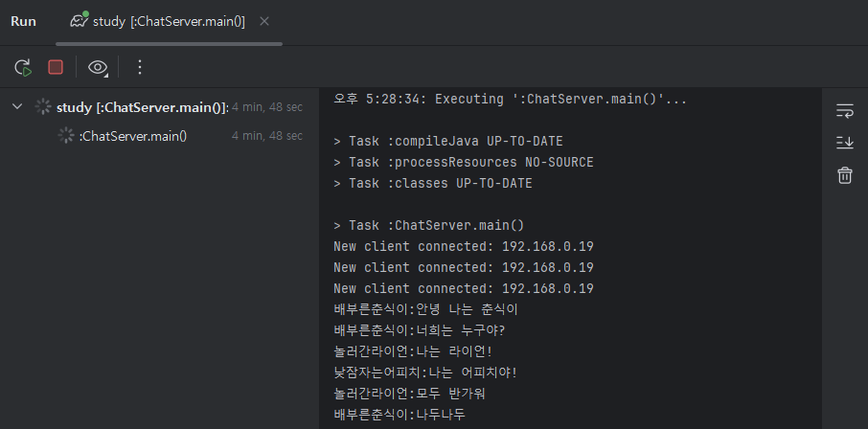
Task: Click the spinner beside :ChatServer.main() child row
Action: tap(66, 136)
